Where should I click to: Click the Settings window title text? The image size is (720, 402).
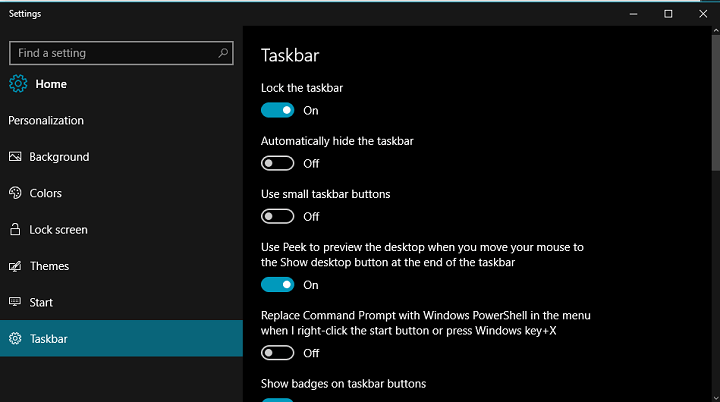click(25, 14)
